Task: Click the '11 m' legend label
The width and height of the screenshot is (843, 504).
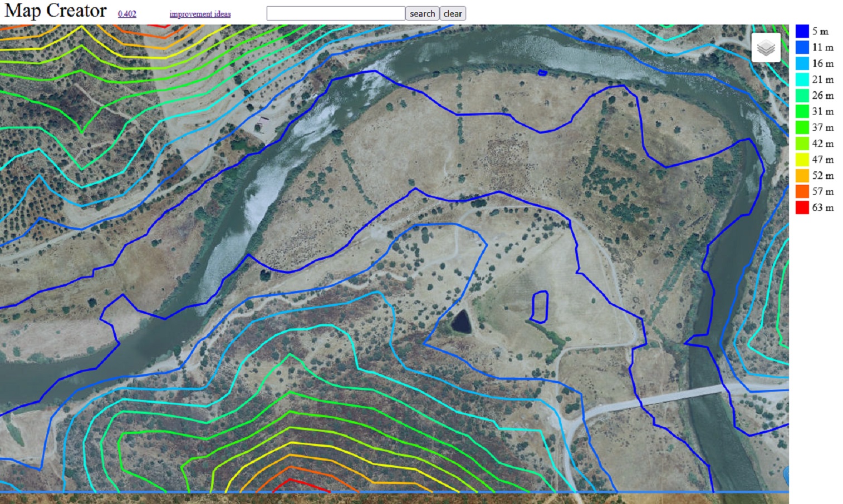Action: [x=823, y=47]
